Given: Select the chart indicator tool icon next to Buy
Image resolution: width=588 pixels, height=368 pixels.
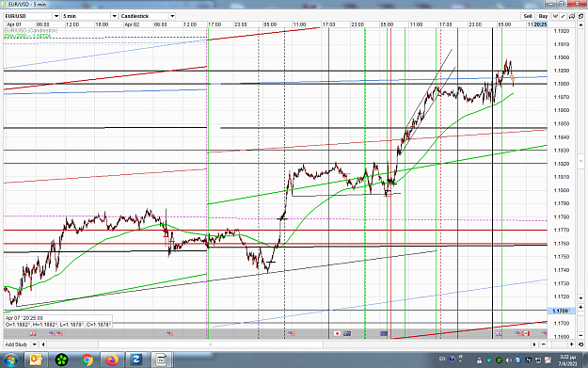Looking at the screenshot, I should [x=555, y=16].
